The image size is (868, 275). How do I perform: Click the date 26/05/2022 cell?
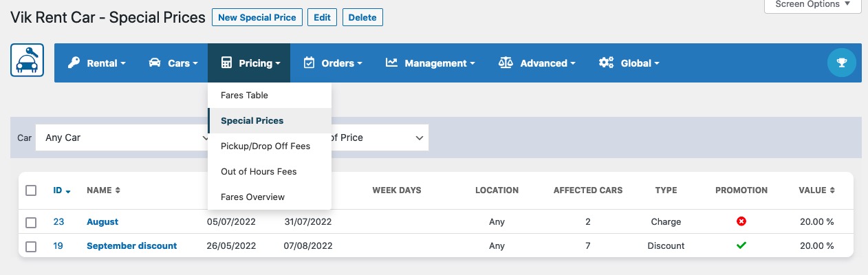pyautogui.click(x=231, y=245)
